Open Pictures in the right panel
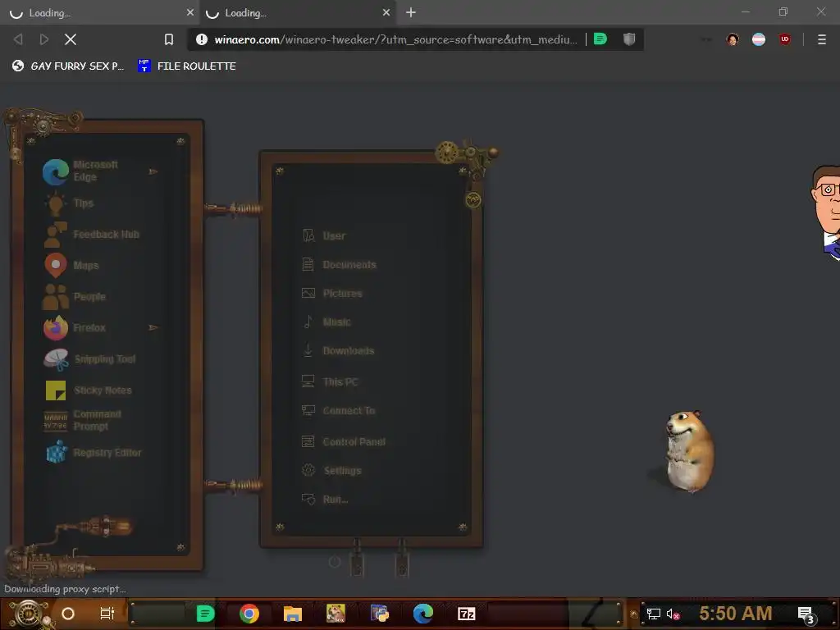Image resolution: width=840 pixels, height=630 pixels. [x=332, y=294]
